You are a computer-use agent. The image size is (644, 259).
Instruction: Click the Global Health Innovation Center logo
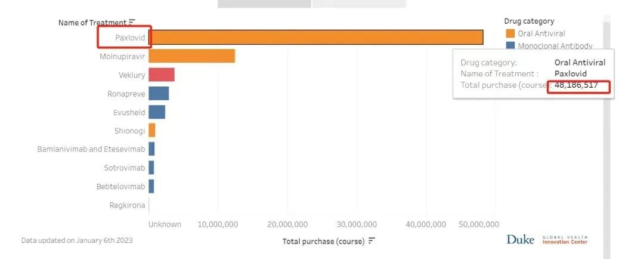(564, 239)
